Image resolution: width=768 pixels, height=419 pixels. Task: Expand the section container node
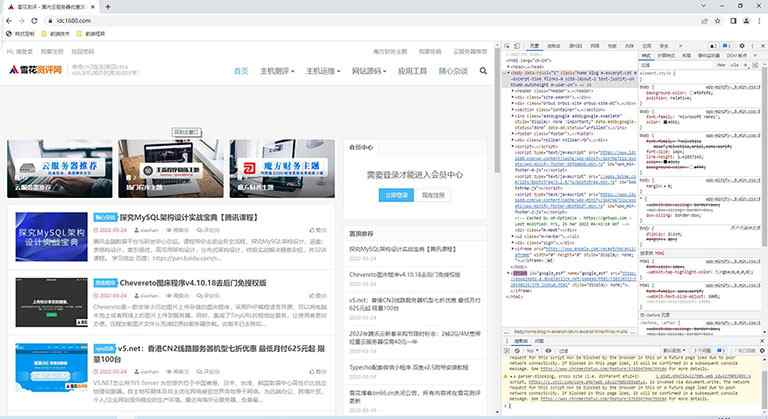[512, 110]
